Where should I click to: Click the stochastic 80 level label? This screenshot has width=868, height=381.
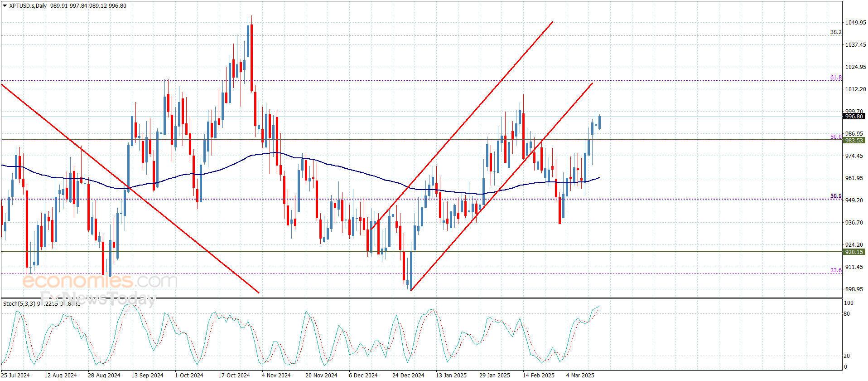point(847,314)
